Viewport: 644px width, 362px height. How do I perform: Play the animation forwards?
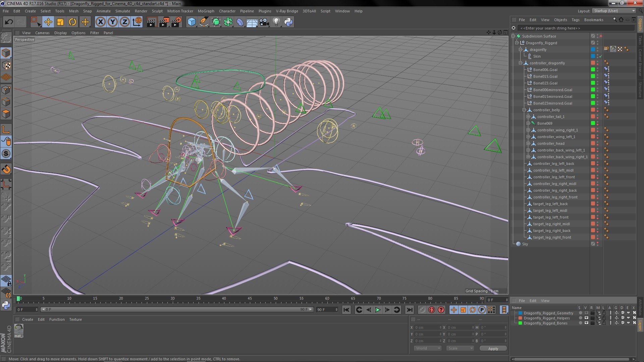(x=378, y=310)
